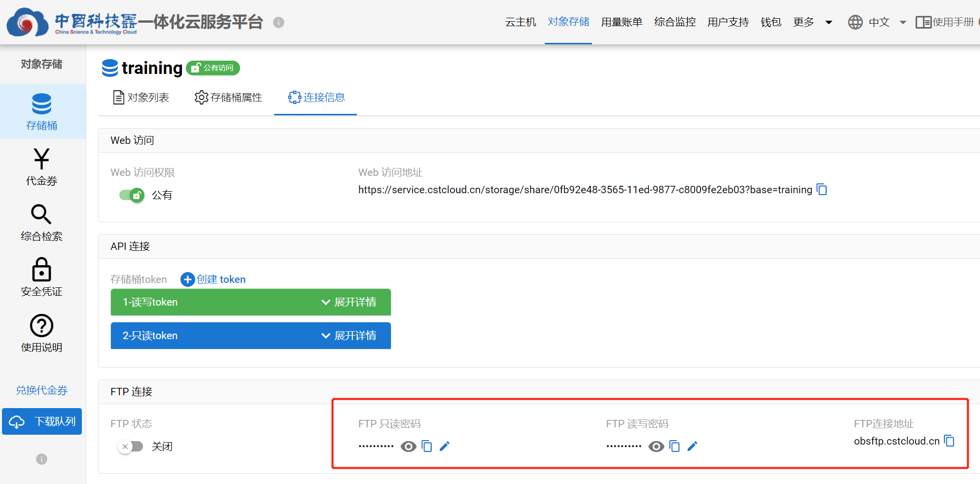Copy the Web 访问地址 URL
Image resolution: width=980 pixels, height=484 pixels.
click(822, 190)
